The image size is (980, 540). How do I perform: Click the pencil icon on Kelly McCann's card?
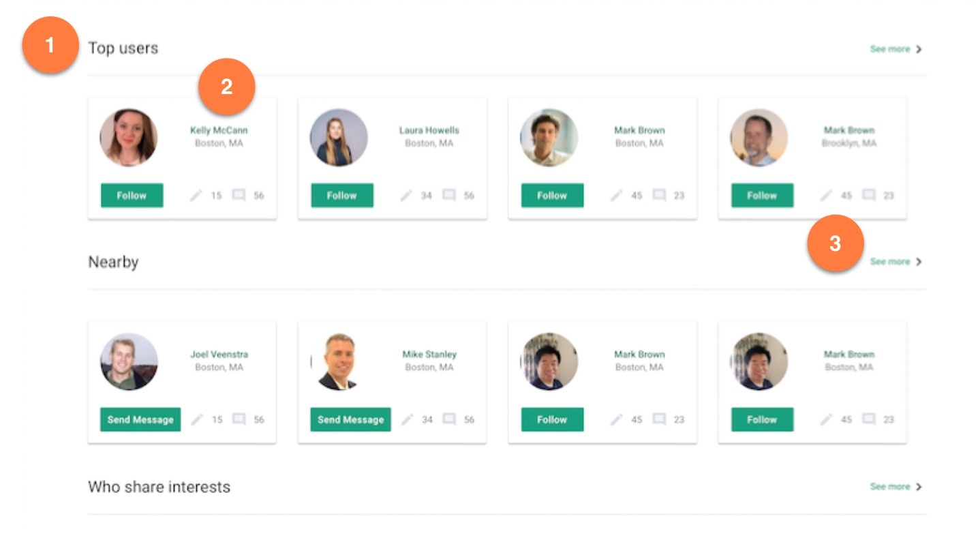(x=196, y=196)
